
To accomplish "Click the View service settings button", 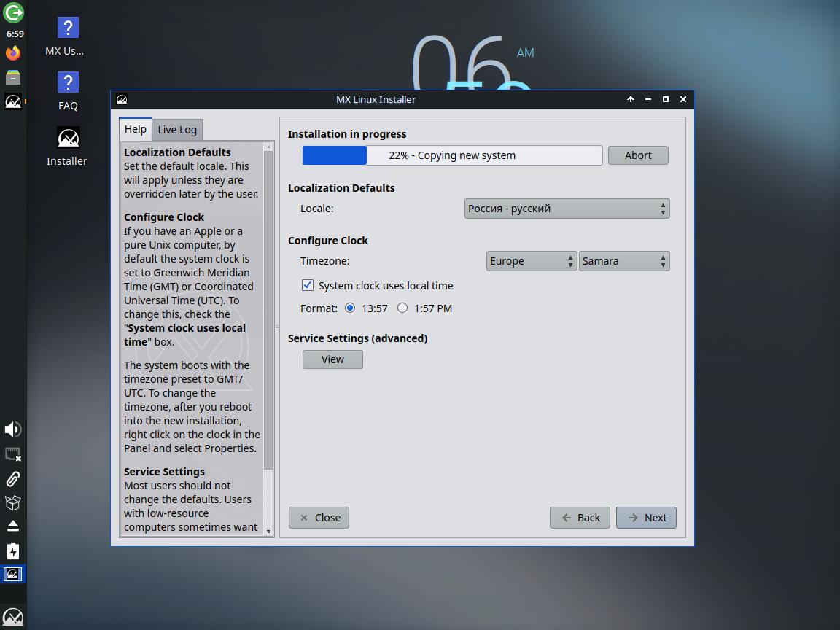I will (x=332, y=359).
